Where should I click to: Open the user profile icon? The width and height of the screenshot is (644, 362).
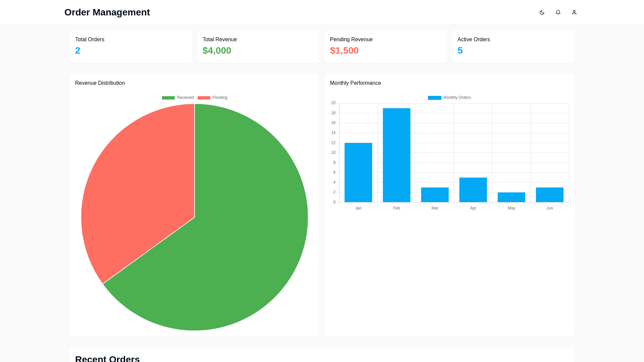coord(574,12)
